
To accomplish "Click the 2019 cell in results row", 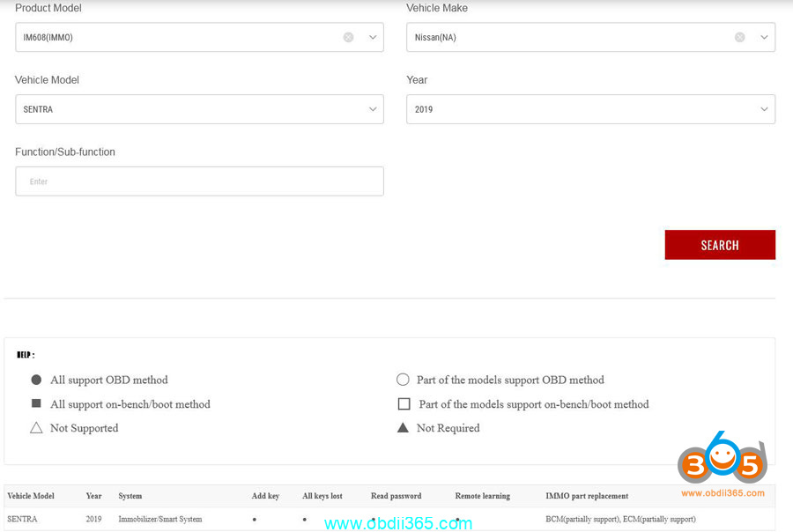I will pyautogui.click(x=93, y=520).
